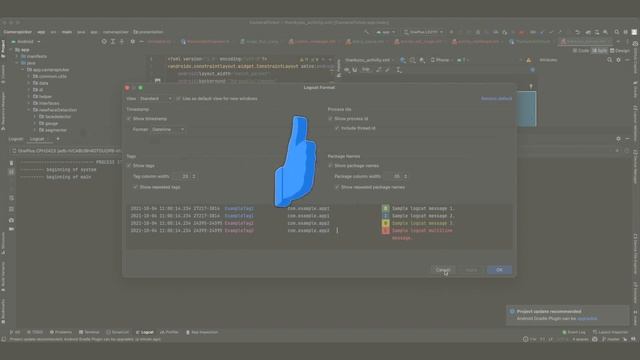The image size is (640, 360).
Task: Expand the data package node
Action: (x=29, y=83)
